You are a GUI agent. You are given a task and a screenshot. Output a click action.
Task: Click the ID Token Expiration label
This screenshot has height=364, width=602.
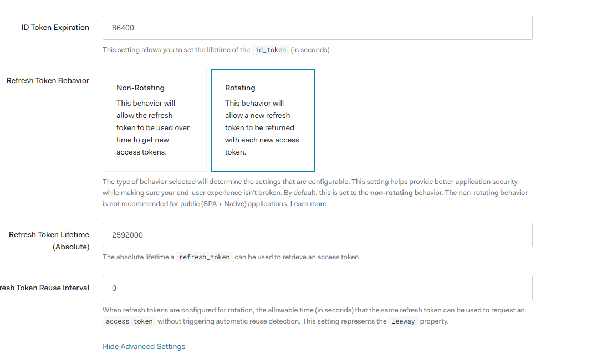click(55, 27)
